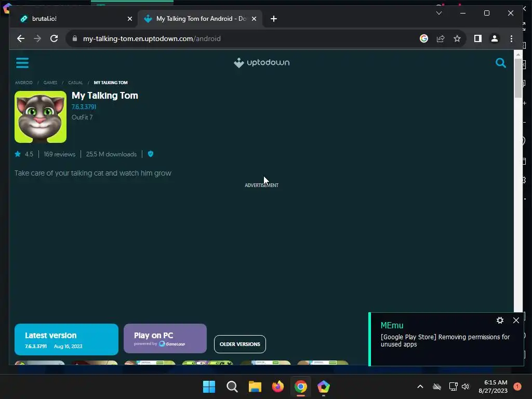The image size is (532, 399).
Task: Click the Uptodown logo
Action: pos(262,63)
